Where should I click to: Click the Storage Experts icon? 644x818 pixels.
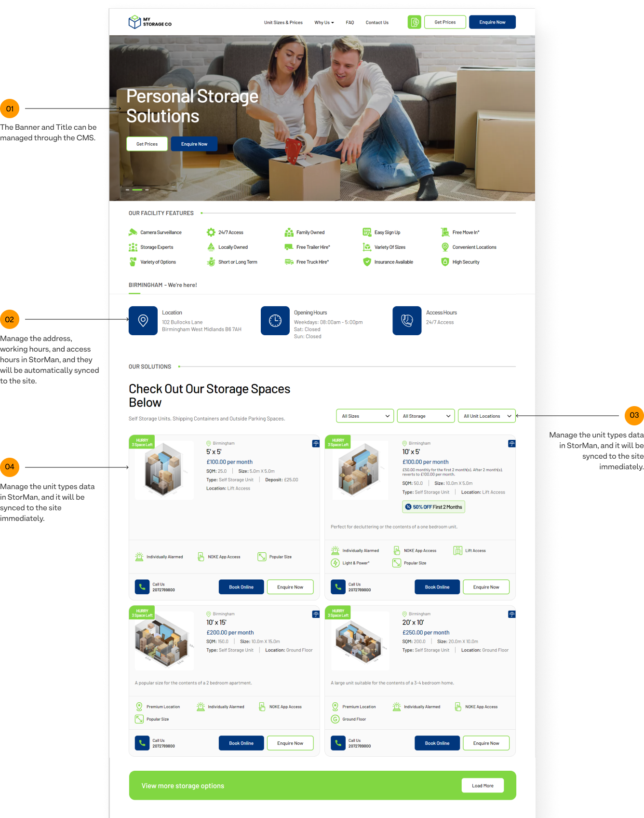pyautogui.click(x=133, y=247)
